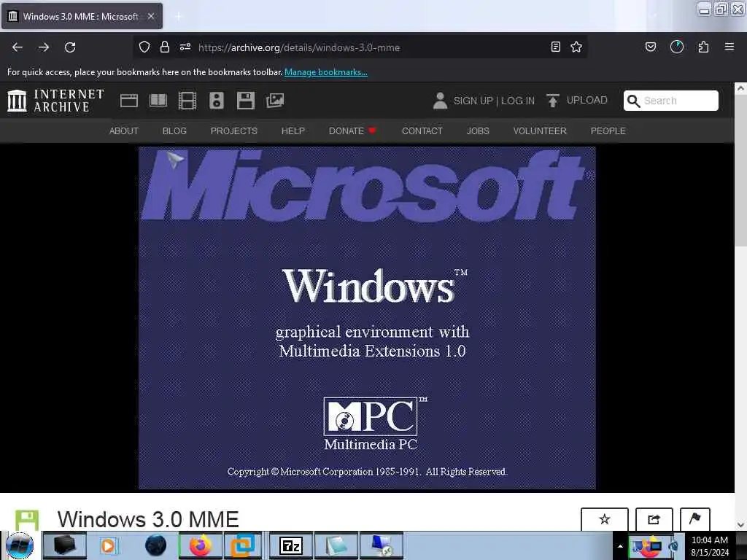Open media player taskbar icon
The width and height of the screenshot is (747, 560).
click(x=109, y=545)
